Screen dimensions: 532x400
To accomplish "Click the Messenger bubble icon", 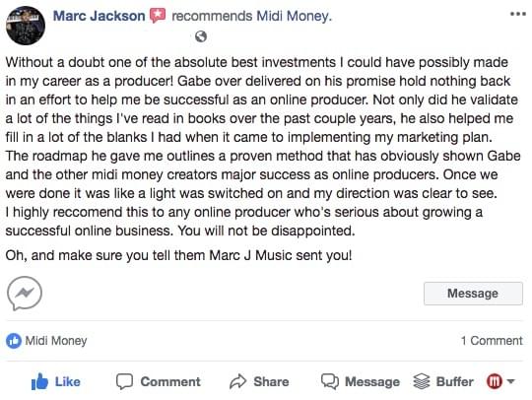I will (25, 294).
